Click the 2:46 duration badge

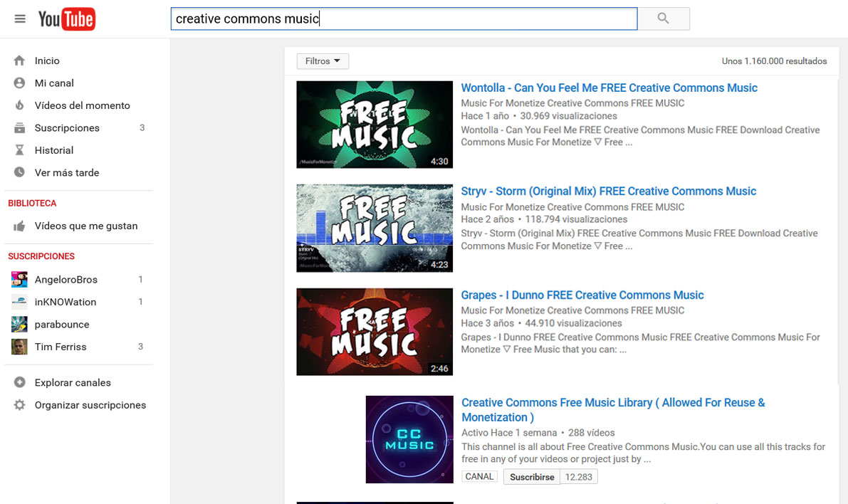click(439, 368)
